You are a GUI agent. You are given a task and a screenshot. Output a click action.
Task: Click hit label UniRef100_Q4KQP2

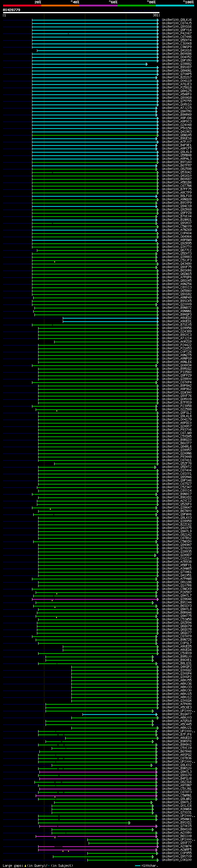177,667
